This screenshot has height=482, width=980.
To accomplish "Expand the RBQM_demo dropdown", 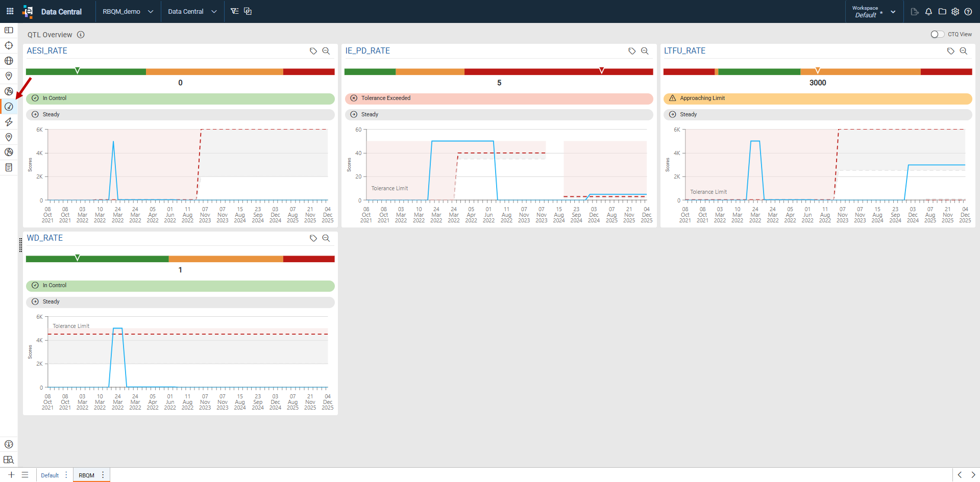I will 128,11.
